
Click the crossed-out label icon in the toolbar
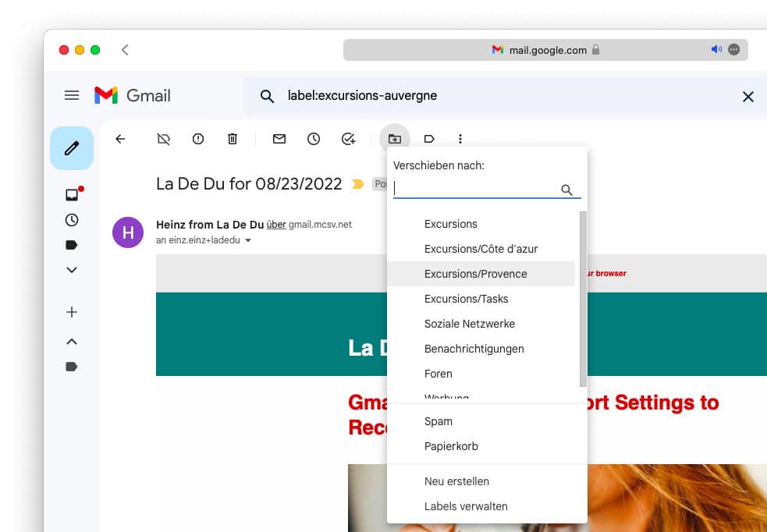[163, 140]
